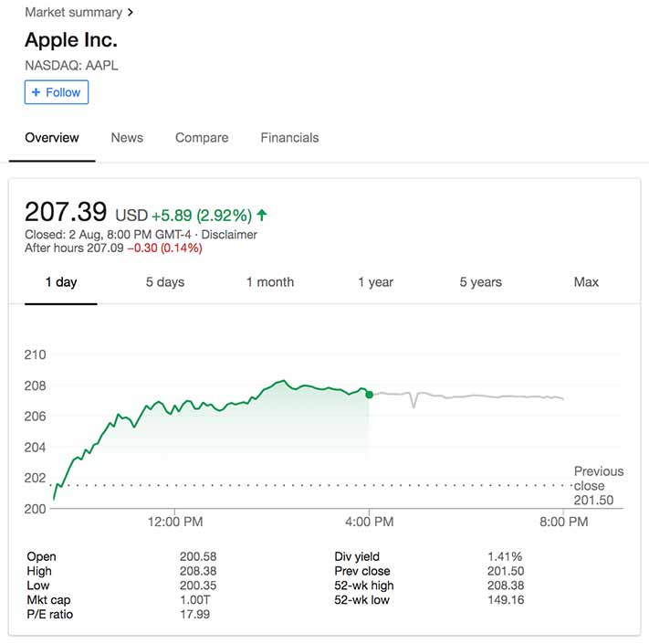The width and height of the screenshot is (649, 644).
Task: Switch chart to 5 years range
Action: pyautogui.click(x=480, y=282)
